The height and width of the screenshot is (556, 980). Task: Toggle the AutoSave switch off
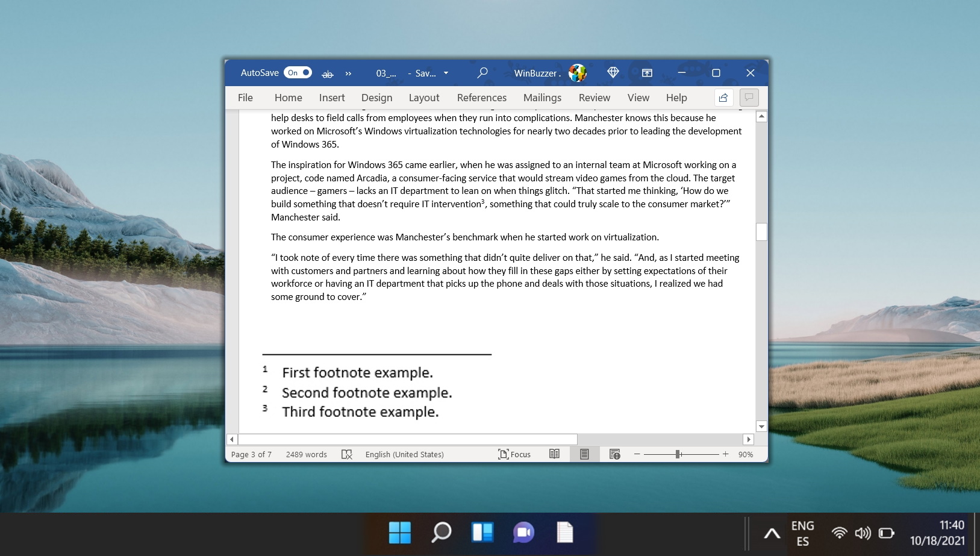[298, 73]
